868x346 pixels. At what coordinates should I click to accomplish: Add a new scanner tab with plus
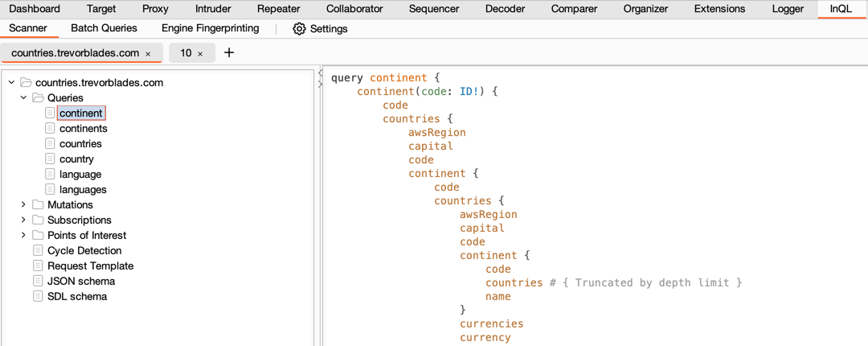point(229,52)
